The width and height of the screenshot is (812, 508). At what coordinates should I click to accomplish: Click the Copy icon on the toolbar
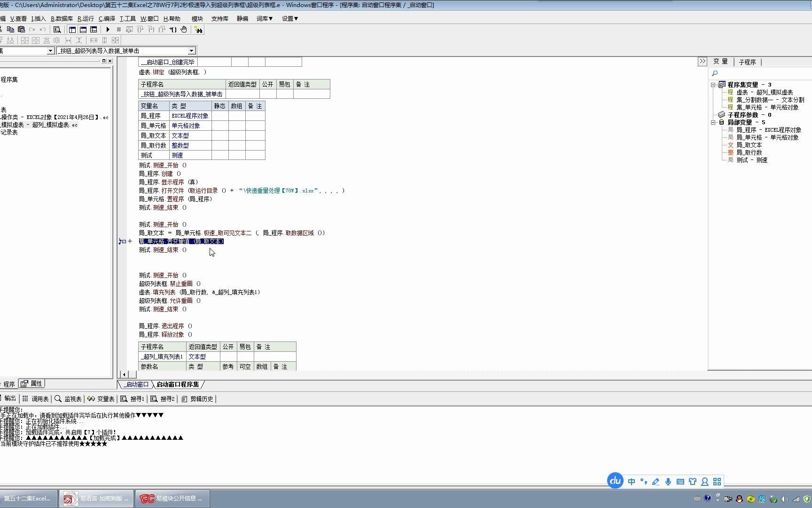click(x=11, y=29)
